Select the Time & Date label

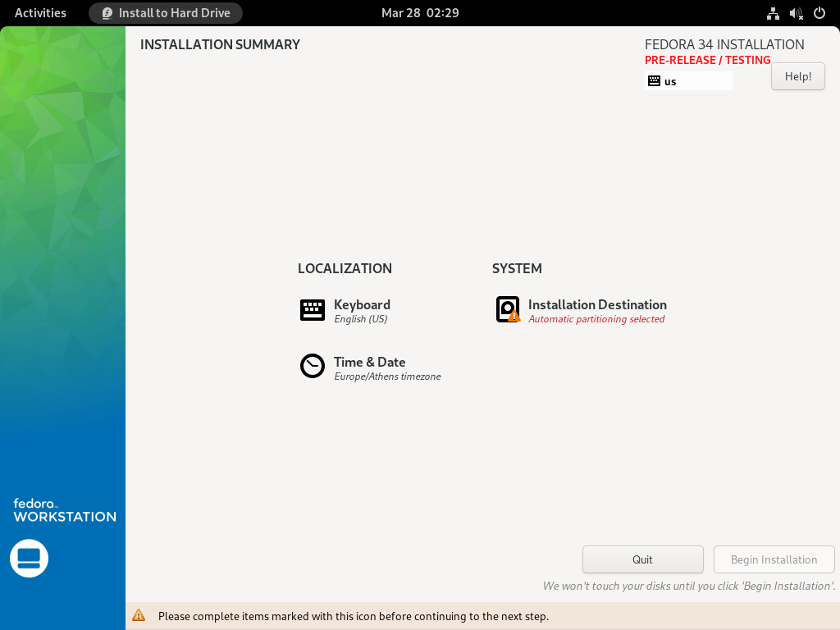coord(369,362)
